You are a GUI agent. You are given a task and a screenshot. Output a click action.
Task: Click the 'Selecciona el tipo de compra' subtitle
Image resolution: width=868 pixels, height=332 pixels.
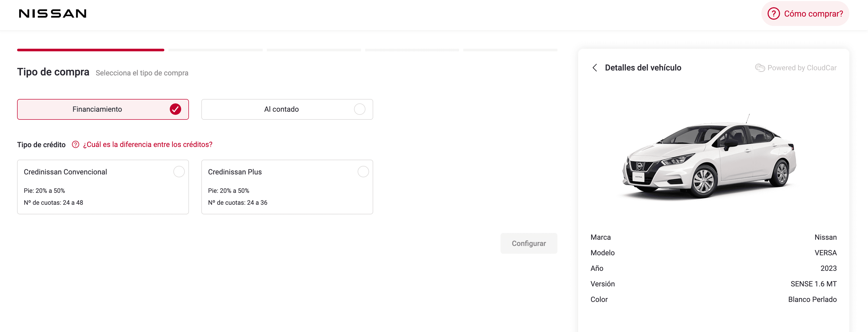142,73
